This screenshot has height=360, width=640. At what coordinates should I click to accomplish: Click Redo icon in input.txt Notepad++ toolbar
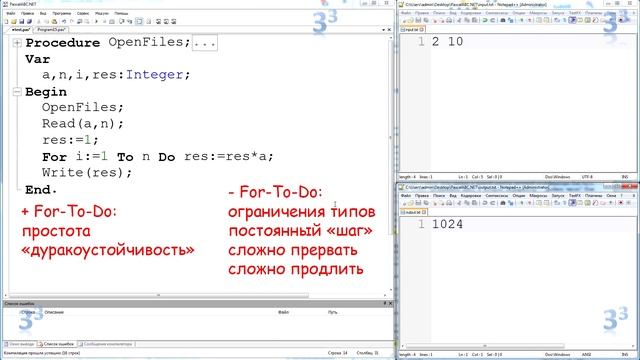tap(493, 20)
